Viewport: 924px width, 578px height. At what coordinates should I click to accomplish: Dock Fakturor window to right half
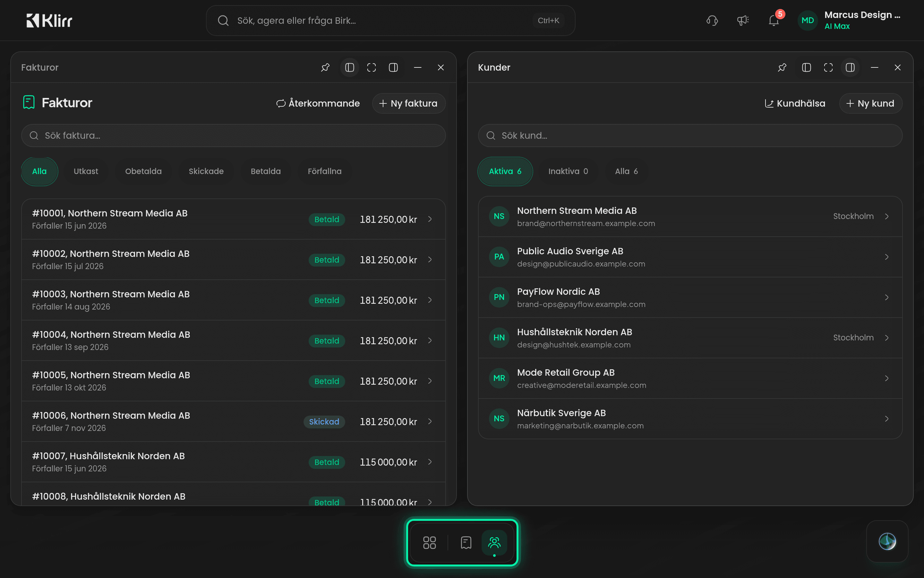point(393,67)
